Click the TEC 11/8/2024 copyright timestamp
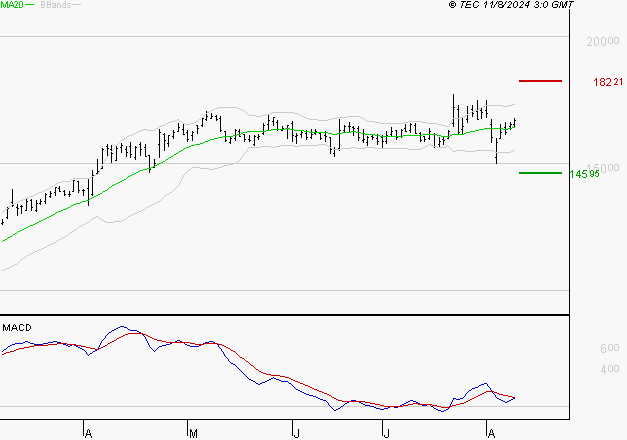627x440 pixels. pyautogui.click(x=511, y=5)
